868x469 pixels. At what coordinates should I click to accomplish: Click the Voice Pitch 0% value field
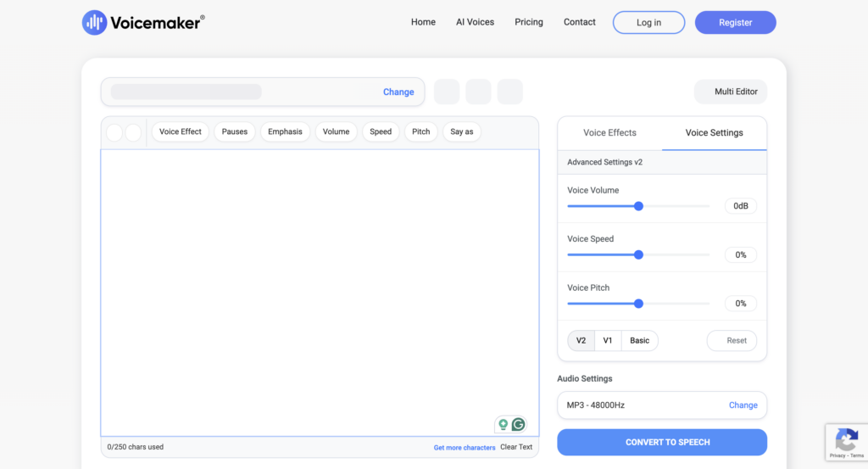[x=741, y=304]
